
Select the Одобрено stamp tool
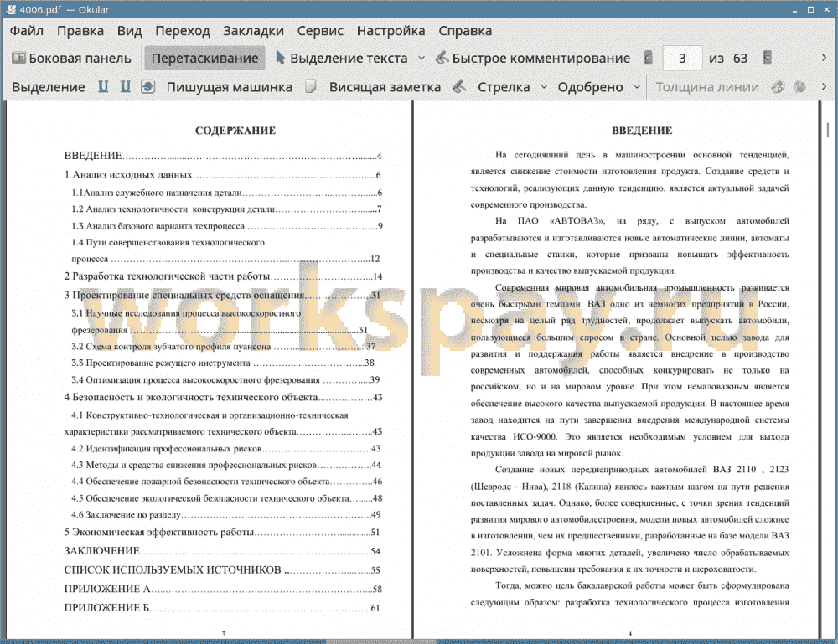click(x=590, y=87)
